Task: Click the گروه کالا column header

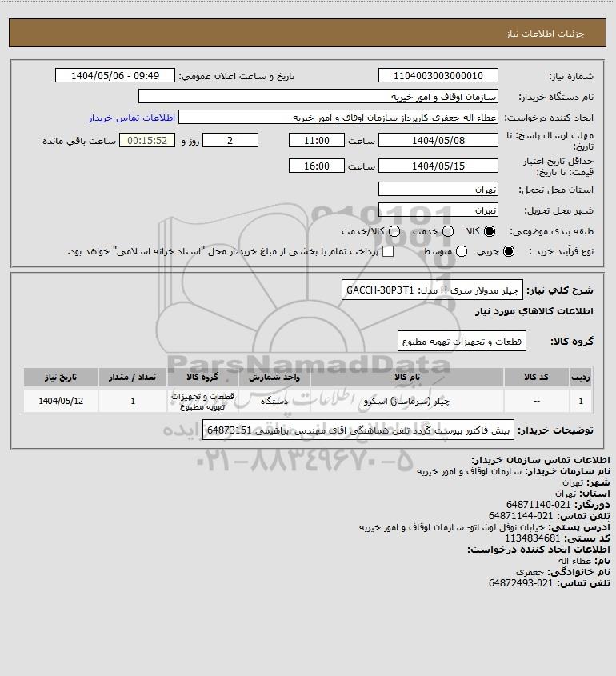Action: 202,378
